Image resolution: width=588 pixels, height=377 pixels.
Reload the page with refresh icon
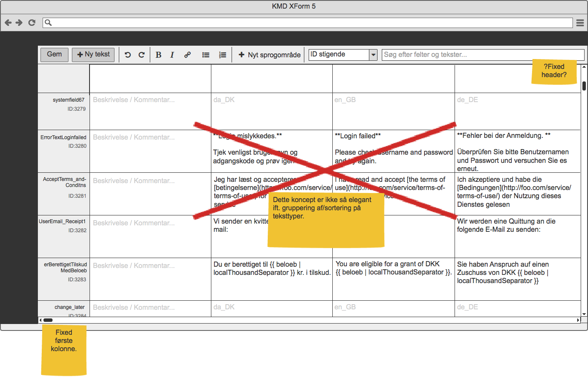point(31,22)
